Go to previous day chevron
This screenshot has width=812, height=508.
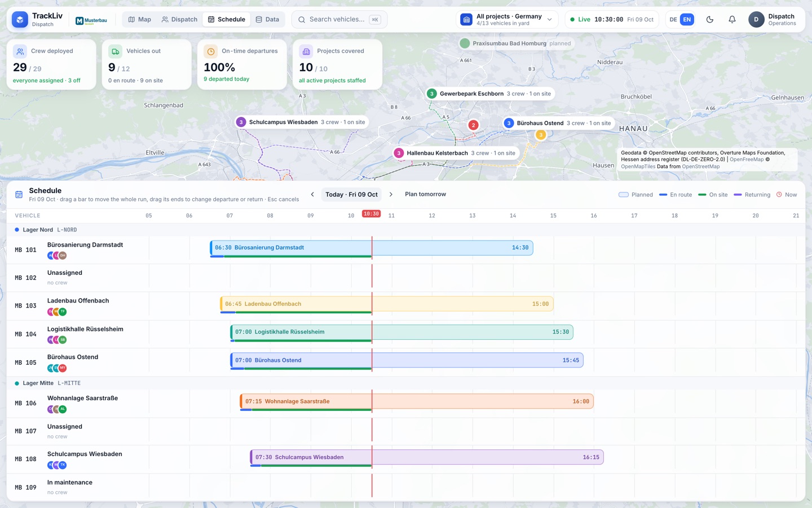click(x=312, y=194)
